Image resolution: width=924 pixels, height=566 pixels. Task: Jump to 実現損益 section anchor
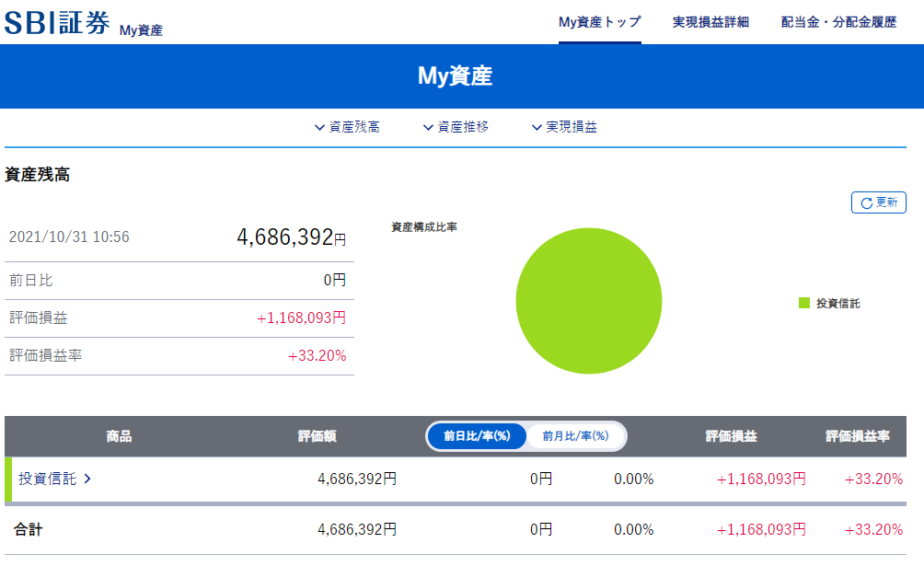click(x=572, y=128)
